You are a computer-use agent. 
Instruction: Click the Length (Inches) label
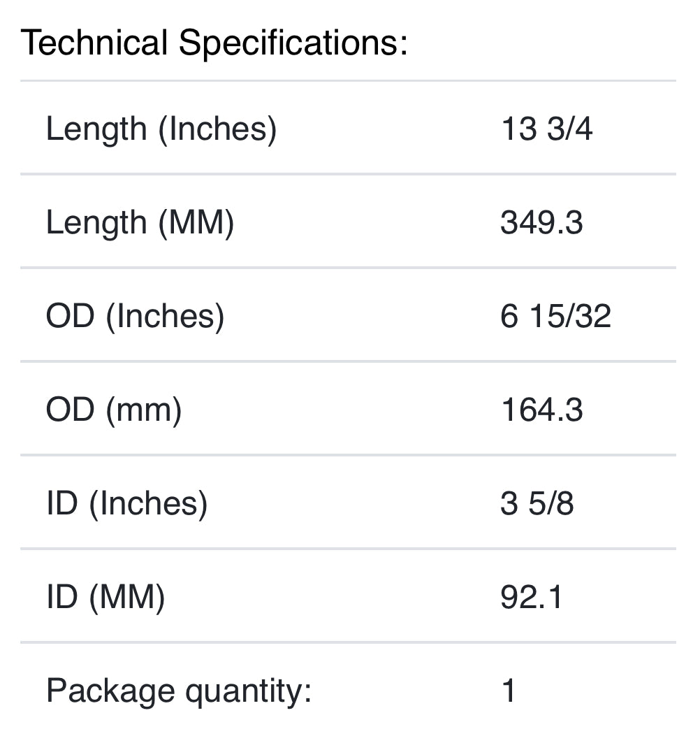click(161, 129)
